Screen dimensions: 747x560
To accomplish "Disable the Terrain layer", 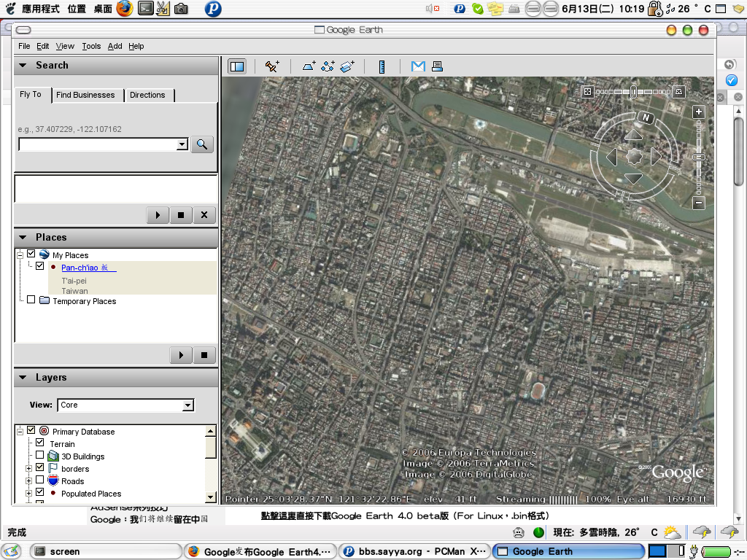I will [x=40, y=443].
